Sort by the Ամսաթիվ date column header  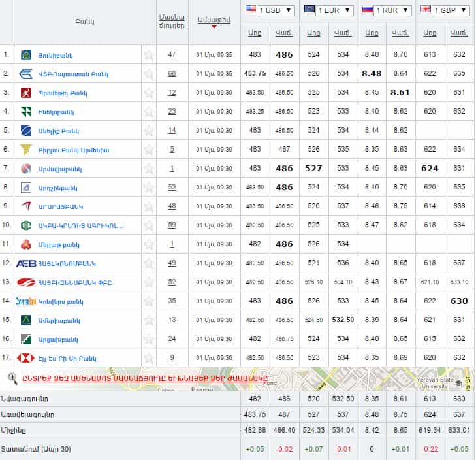(x=214, y=20)
